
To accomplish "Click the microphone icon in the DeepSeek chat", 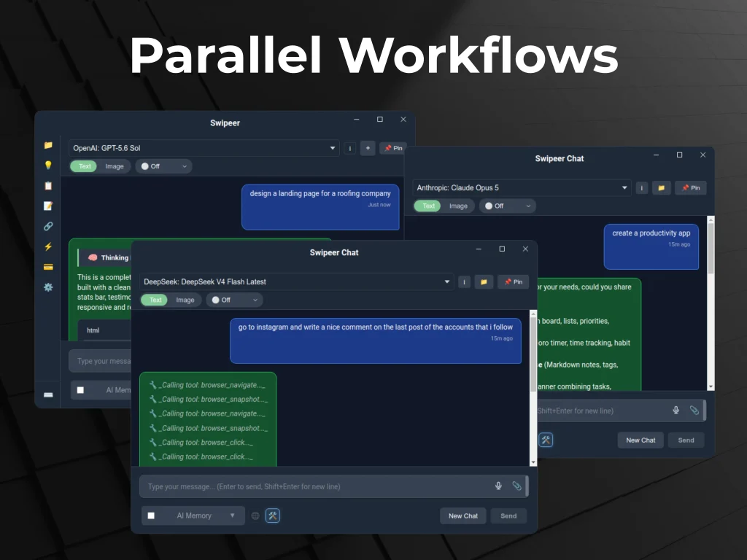I will pyautogui.click(x=498, y=486).
